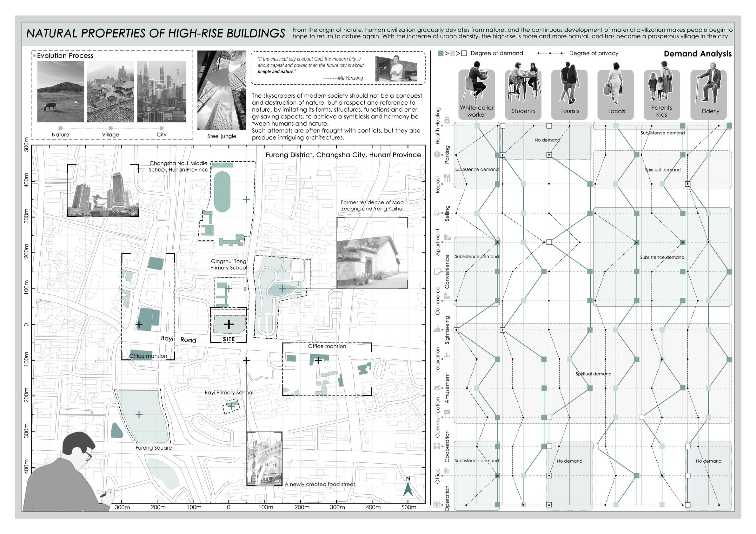Select the Elderly persona card
The height and width of the screenshot is (534, 756).
coord(708,94)
